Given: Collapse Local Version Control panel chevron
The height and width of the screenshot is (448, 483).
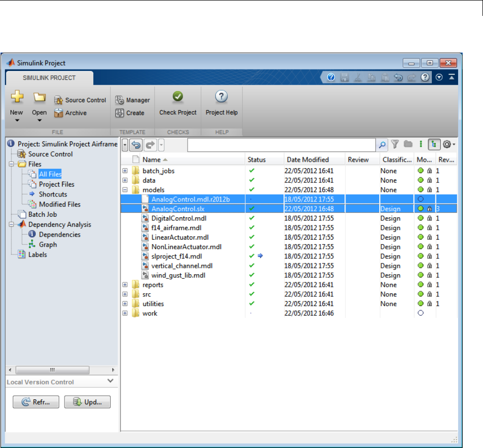Looking at the screenshot, I should click(x=110, y=381).
